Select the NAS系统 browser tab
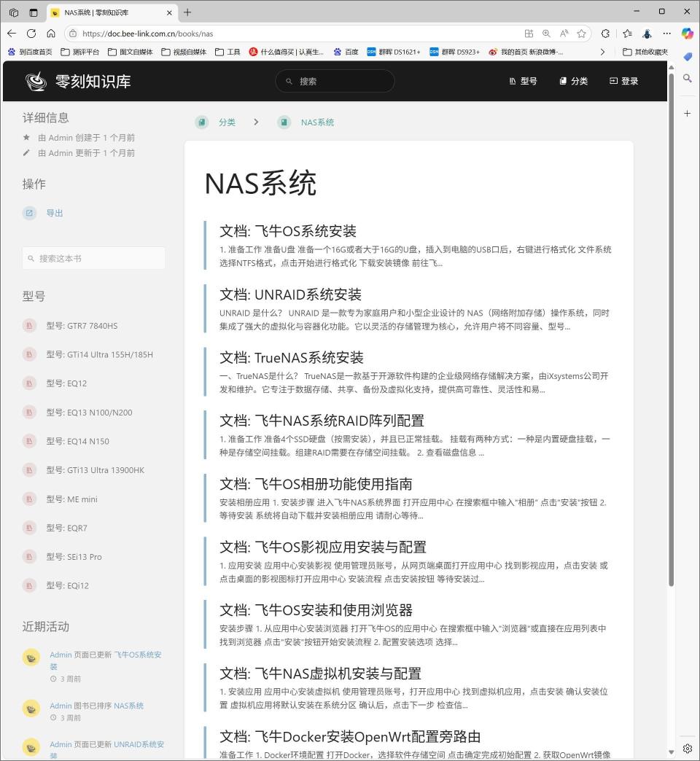This screenshot has height=761, width=700. [x=112, y=12]
